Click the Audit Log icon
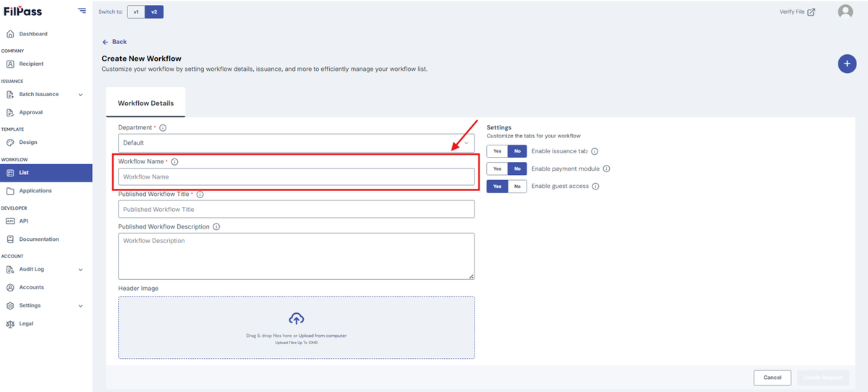The image size is (868, 392). click(10, 269)
